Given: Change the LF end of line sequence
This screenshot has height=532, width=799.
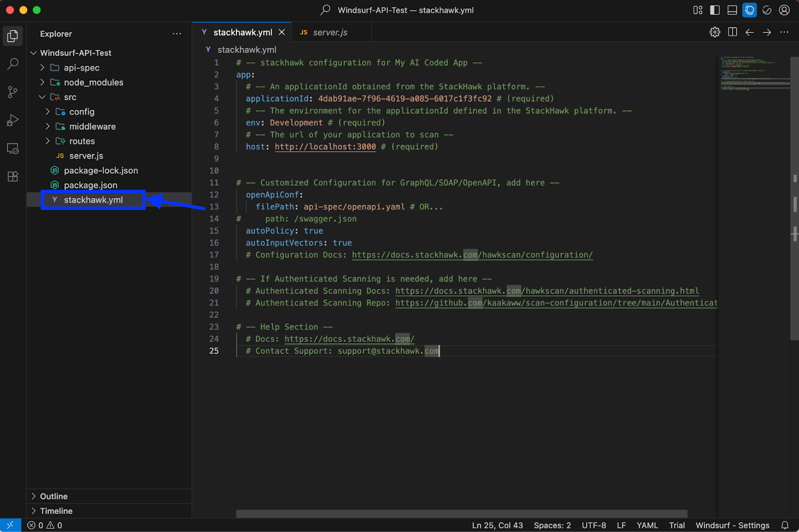Looking at the screenshot, I should (x=621, y=525).
